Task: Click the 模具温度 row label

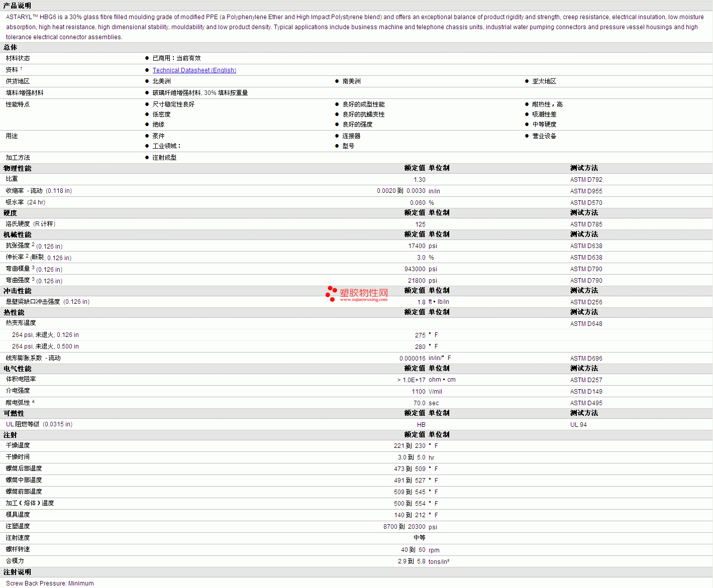Action: click(x=18, y=515)
